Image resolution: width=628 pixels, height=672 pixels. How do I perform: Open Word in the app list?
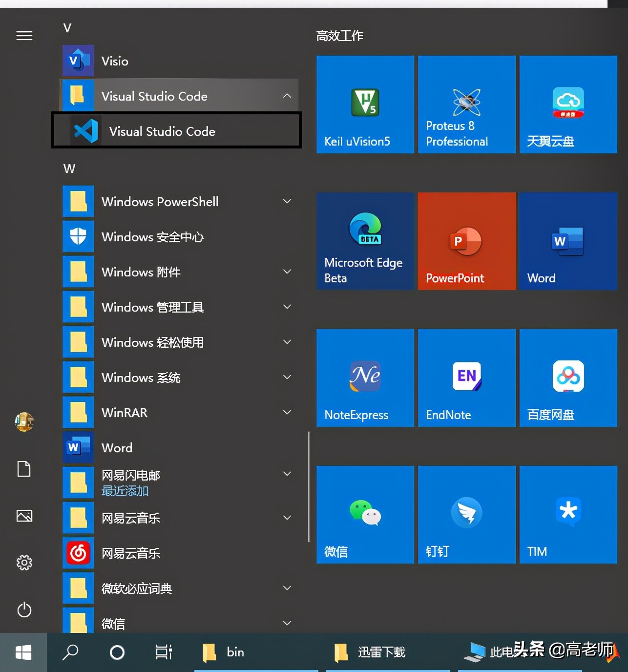pyautogui.click(x=180, y=448)
